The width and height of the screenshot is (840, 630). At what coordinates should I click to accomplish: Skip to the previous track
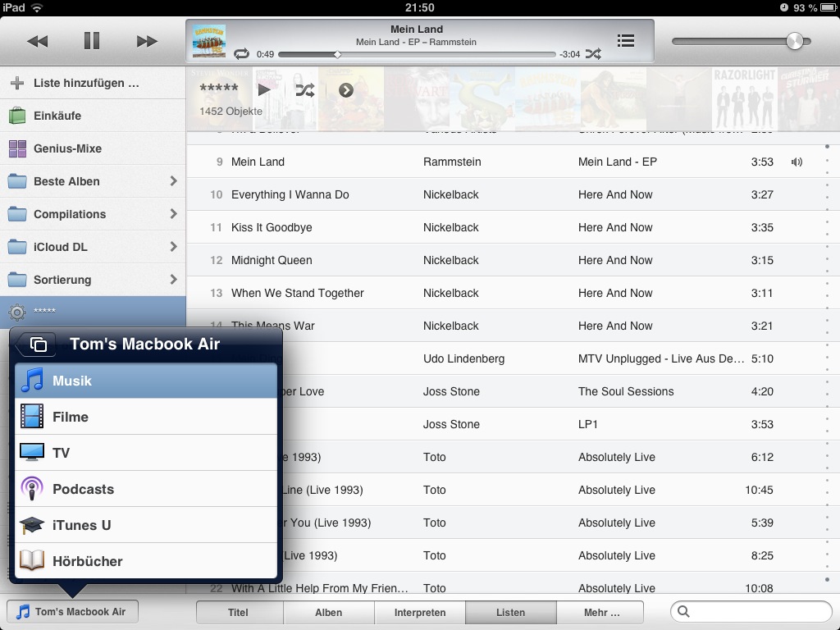pyautogui.click(x=38, y=41)
